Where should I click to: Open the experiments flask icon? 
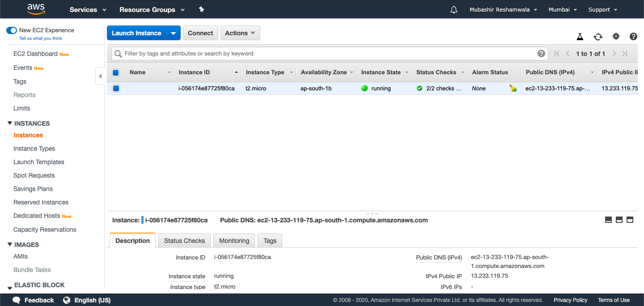[x=580, y=37]
